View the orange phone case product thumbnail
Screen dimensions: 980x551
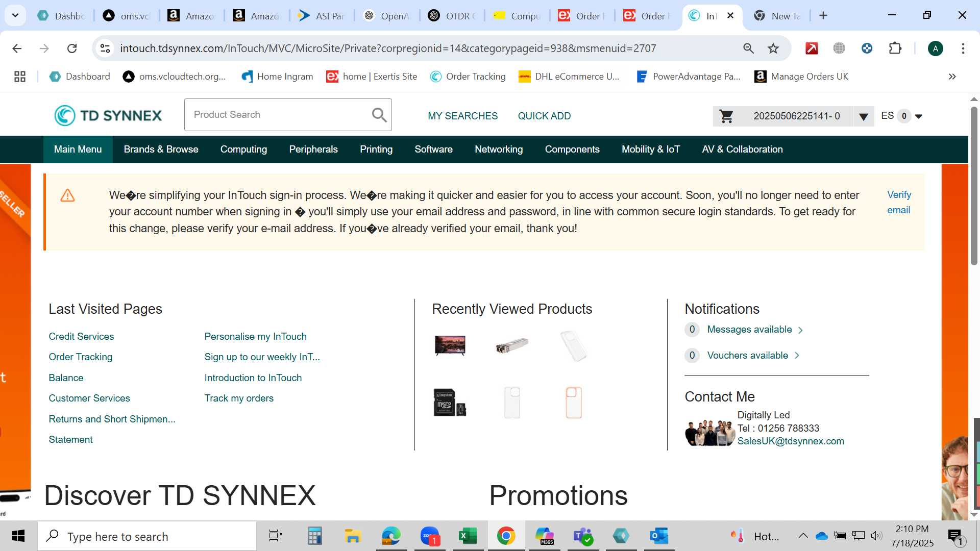(x=574, y=403)
